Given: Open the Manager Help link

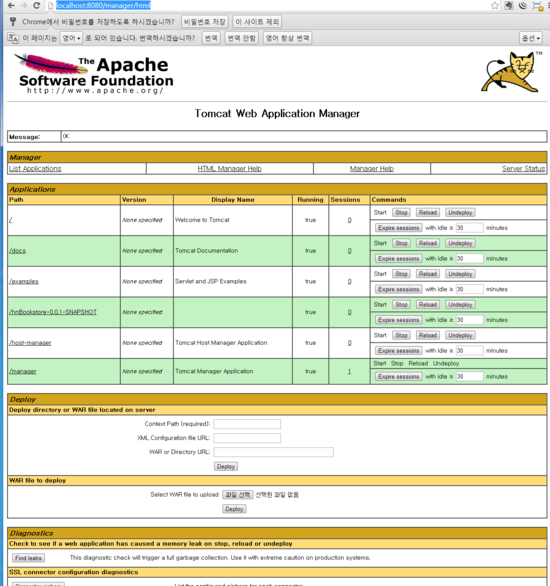Looking at the screenshot, I should click(x=372, y=169).
